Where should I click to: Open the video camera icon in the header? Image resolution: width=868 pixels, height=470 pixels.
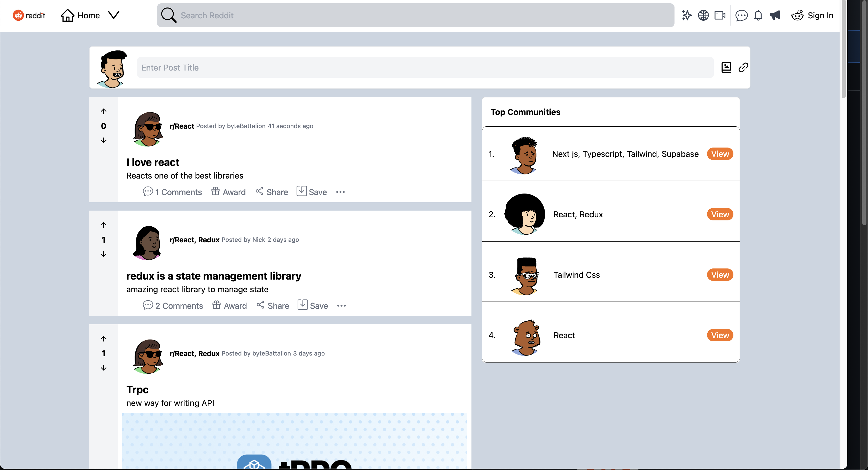click(720, 15)
